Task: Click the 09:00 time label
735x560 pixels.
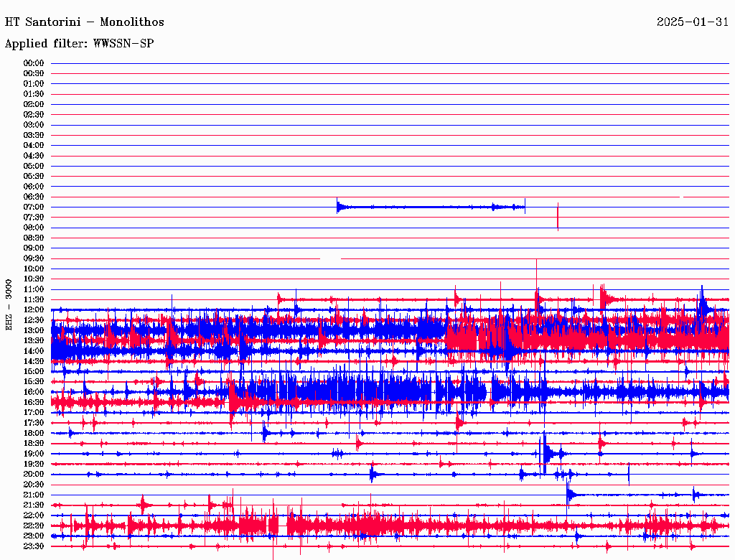Action: (x=34, y=248)
